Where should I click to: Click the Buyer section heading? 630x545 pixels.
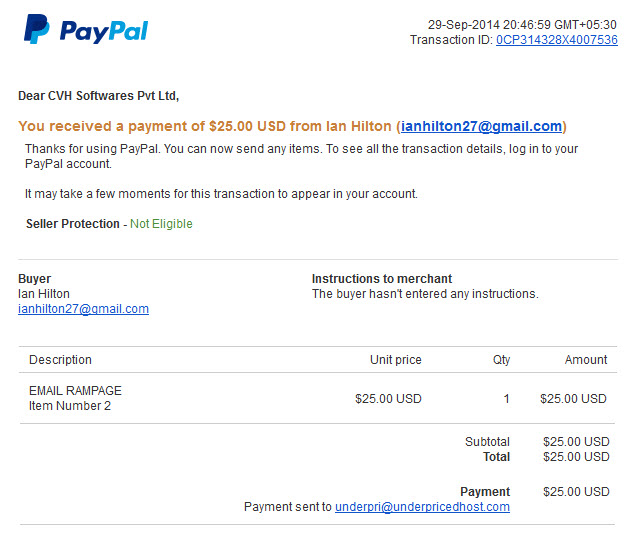coord(35,279)
